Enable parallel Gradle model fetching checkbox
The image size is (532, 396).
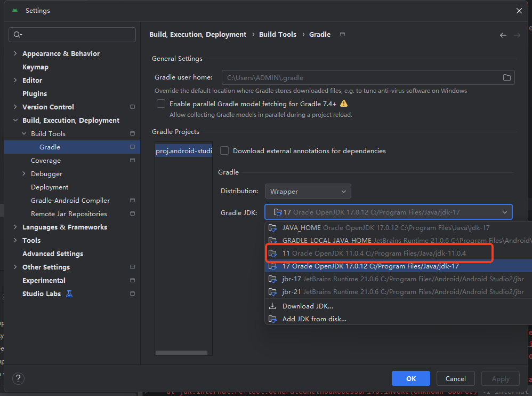161,104
